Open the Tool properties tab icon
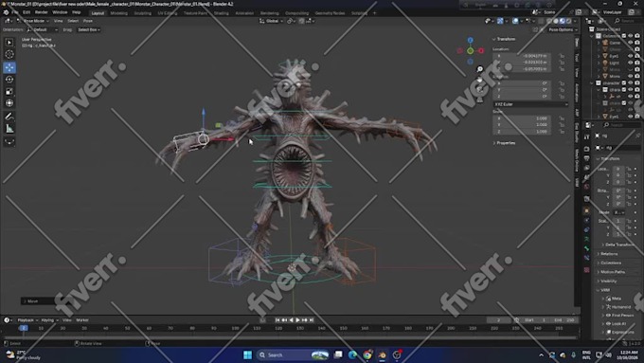The image size is (644, 363). coord(586,136)
